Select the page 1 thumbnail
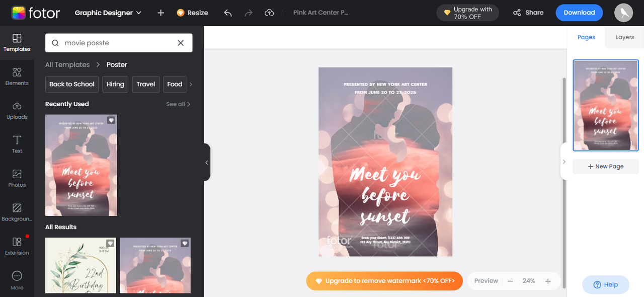The image size is (644, 297). coord(606,106)
